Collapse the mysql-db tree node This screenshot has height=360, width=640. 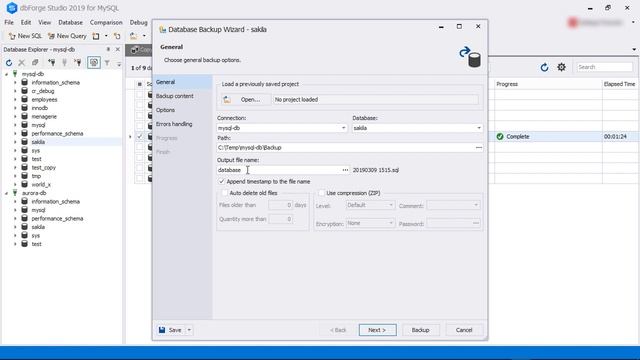(x=6, y=74)
